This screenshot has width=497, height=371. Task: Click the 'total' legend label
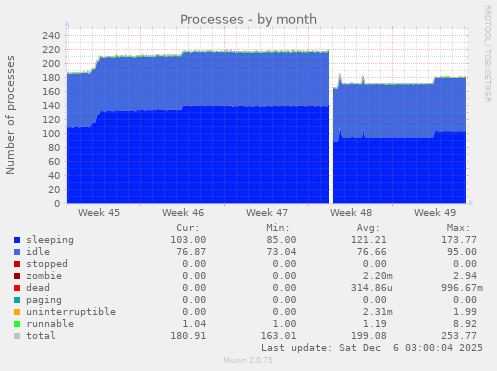point(41,336)
